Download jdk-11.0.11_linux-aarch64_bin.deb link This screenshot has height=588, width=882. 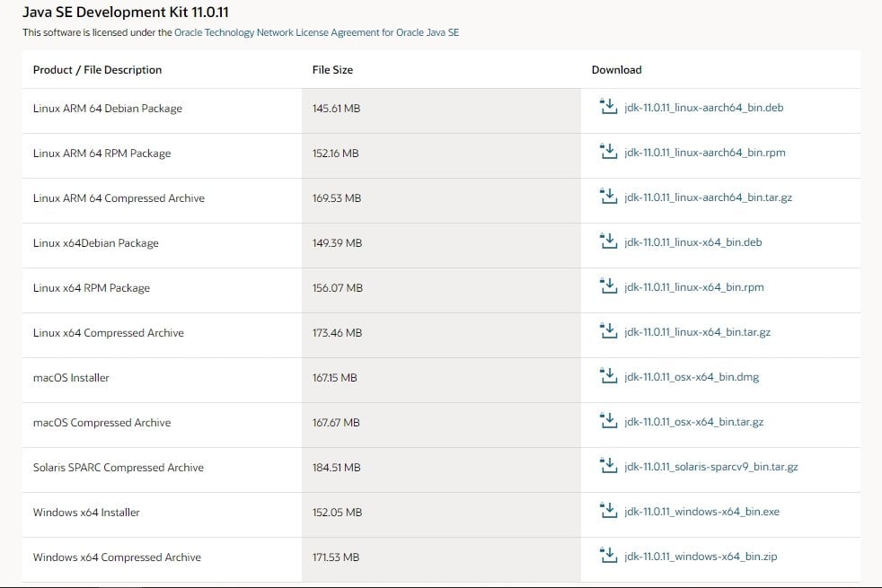click(703, 108)
